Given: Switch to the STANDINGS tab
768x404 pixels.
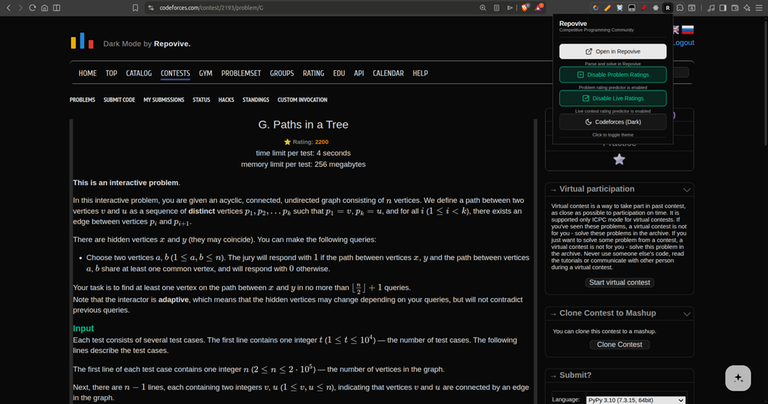Looking at the screenshot, I should (256, 100).
